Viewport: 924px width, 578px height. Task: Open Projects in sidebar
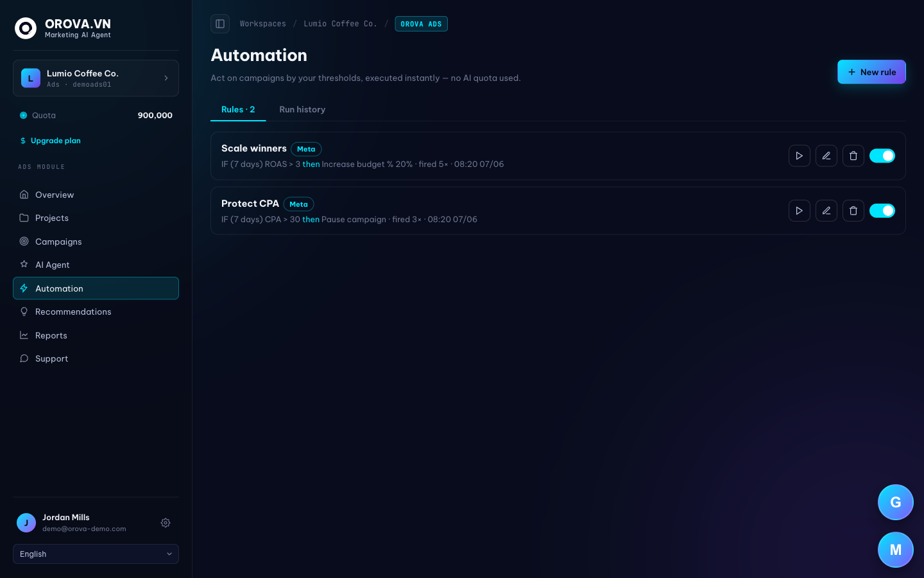click(96, 218)
